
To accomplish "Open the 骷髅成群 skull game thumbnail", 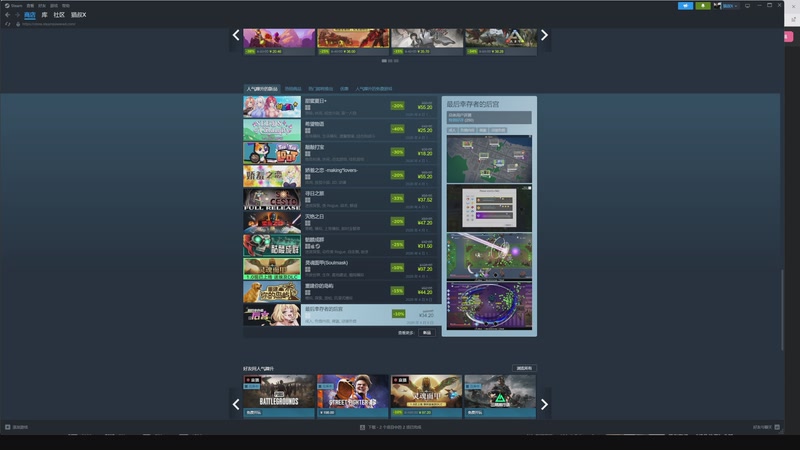I will coord(272,245).
